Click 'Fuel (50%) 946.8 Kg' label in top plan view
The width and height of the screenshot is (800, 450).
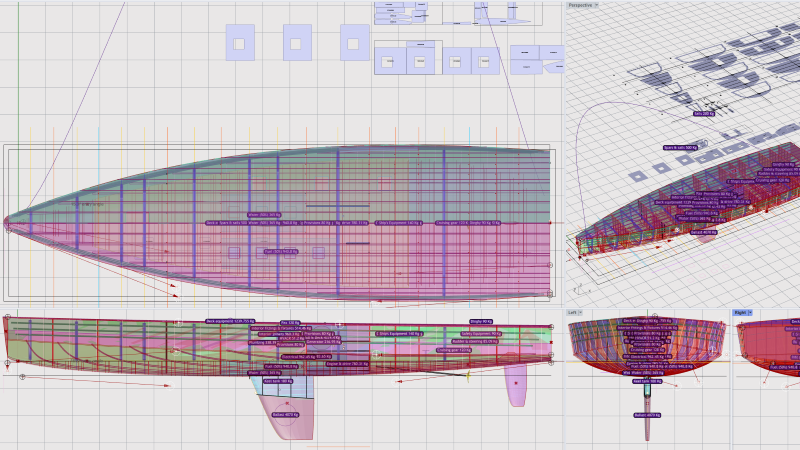click(281, 252)
